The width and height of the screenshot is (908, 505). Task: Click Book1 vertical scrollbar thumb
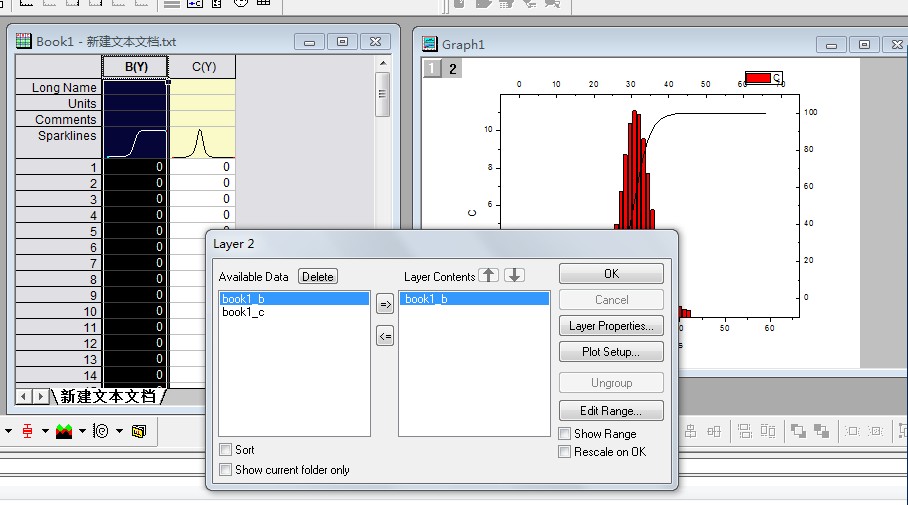pos(382,94)
